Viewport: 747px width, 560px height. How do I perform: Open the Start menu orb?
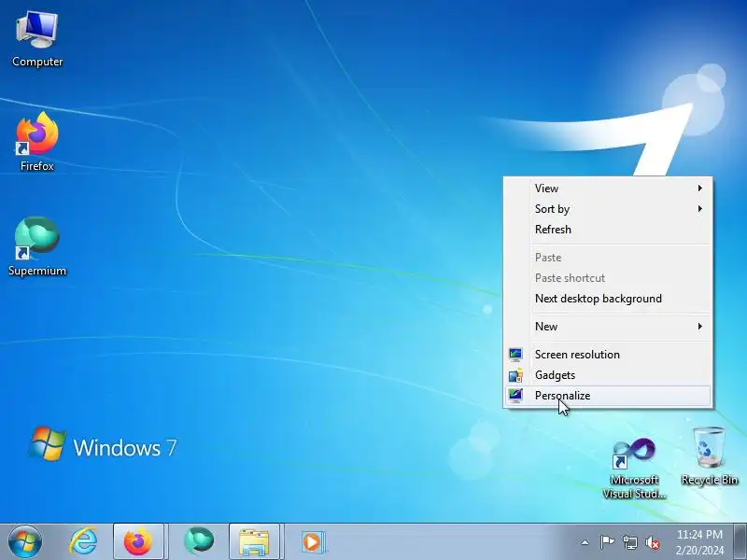(25, 542)
